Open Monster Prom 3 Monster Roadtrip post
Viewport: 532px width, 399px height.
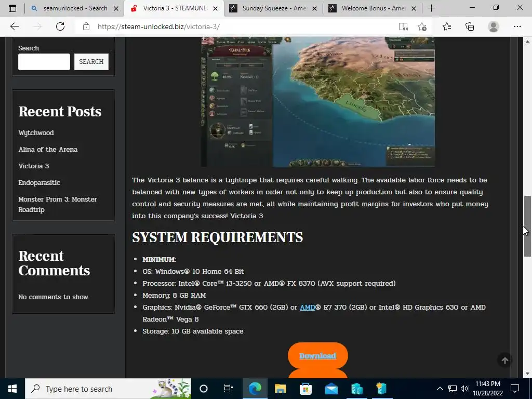(x=58, y=204)
